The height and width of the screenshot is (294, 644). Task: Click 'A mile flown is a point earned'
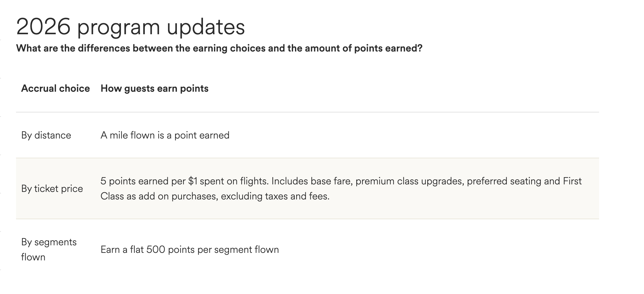(x=165, y=135)
